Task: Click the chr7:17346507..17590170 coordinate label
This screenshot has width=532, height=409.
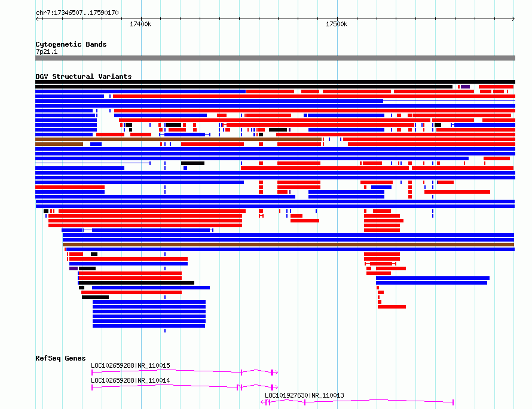Action: (77, 13)
